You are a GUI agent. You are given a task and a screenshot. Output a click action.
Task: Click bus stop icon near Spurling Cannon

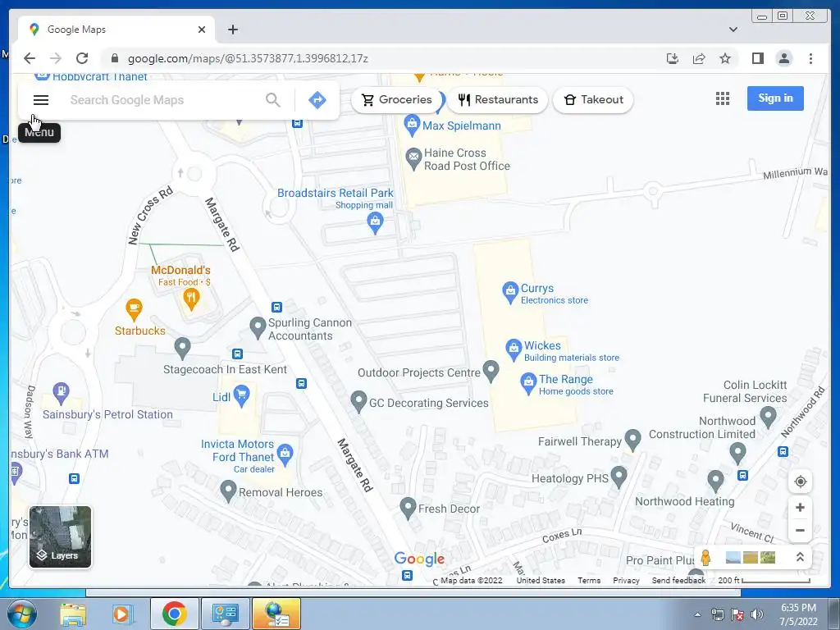[x=276, y=307]
